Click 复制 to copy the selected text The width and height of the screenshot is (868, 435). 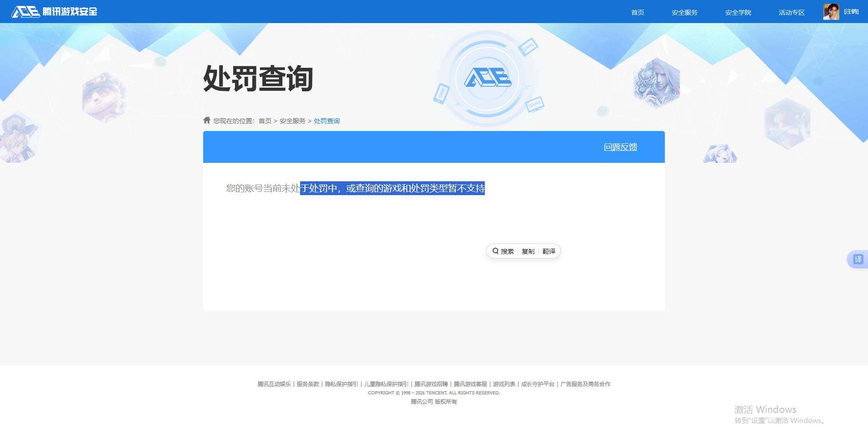click(528, 251)
